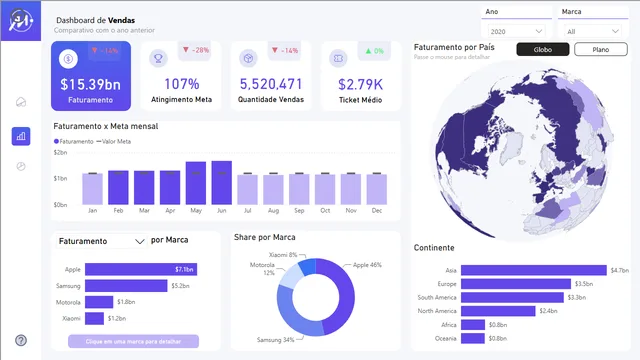Viewport: 640px width, 360px height.
Task: Click the Jan monthly bar
Action: tap(93, 189)
